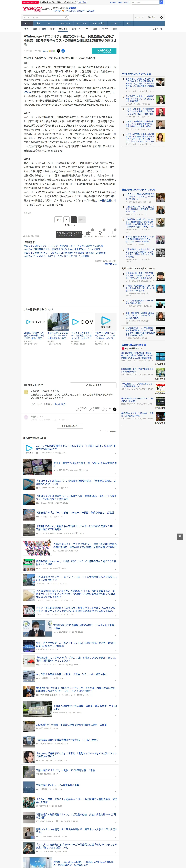Click the ヘルプ link in the header
Screen dimensions: 186x868
pyautogui.click(x=127, y=2)
